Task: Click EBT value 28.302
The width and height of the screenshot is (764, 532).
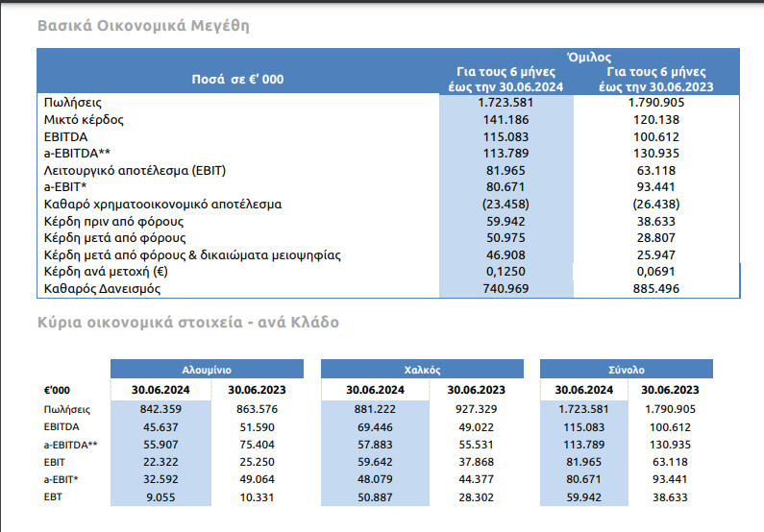Action: point(476,497)
